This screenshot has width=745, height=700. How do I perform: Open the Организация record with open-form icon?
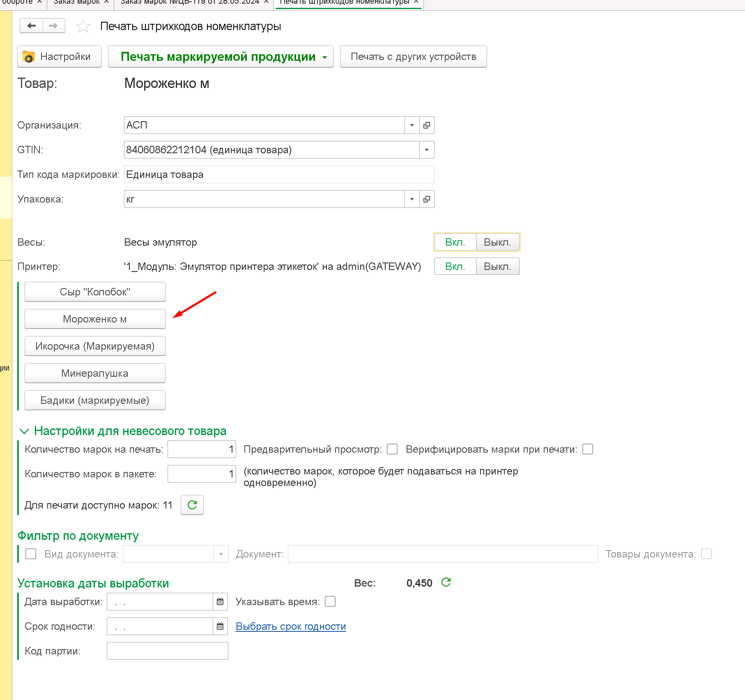point(427,125)
